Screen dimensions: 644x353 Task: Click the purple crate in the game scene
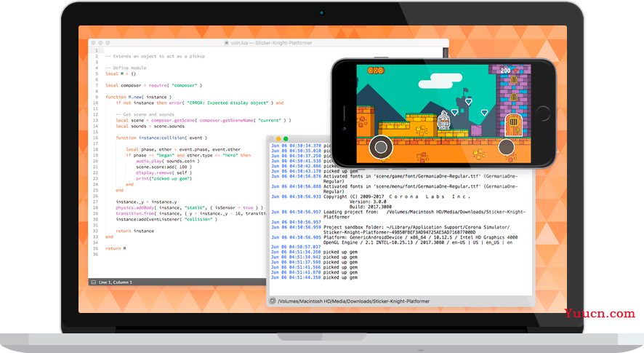(476, 130)
